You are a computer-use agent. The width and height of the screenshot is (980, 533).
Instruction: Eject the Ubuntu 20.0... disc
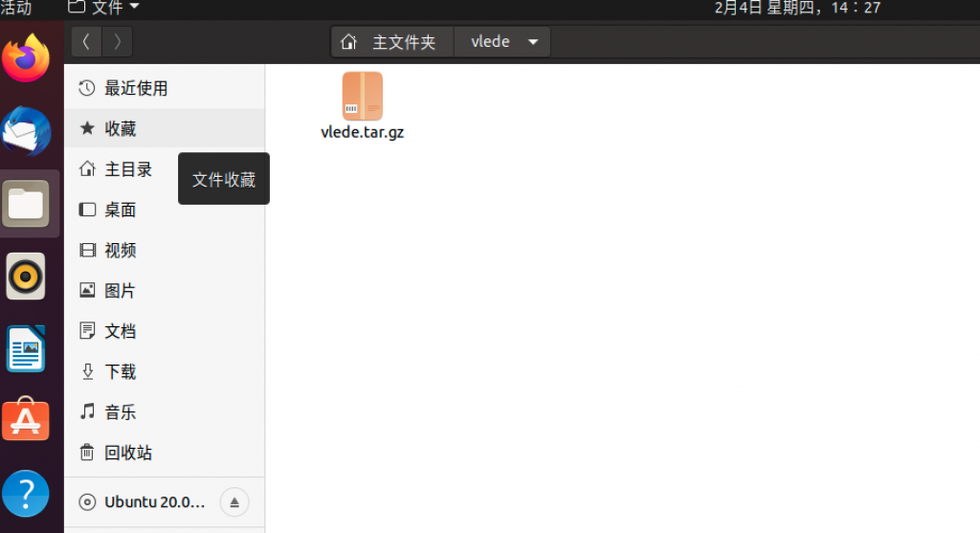(x=234, y=502)
